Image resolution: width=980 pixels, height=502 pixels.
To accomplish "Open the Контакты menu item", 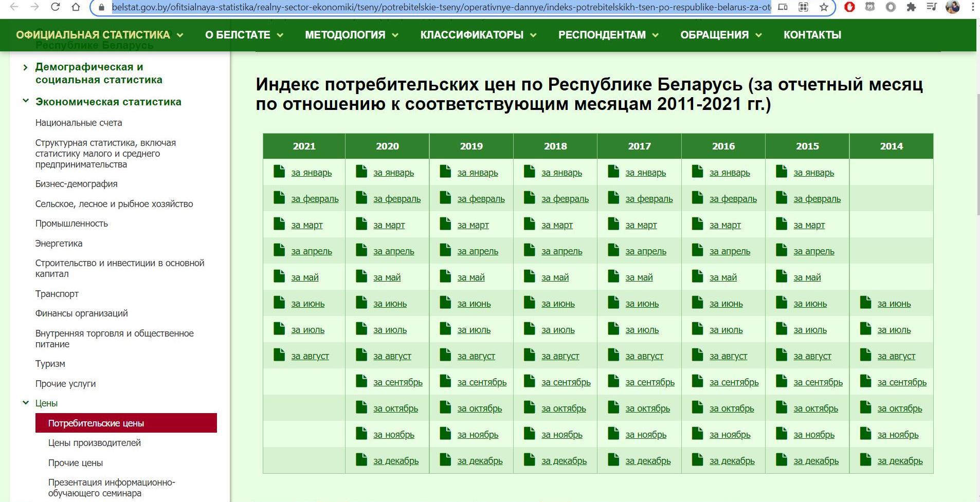I will [x=812, y=35].
